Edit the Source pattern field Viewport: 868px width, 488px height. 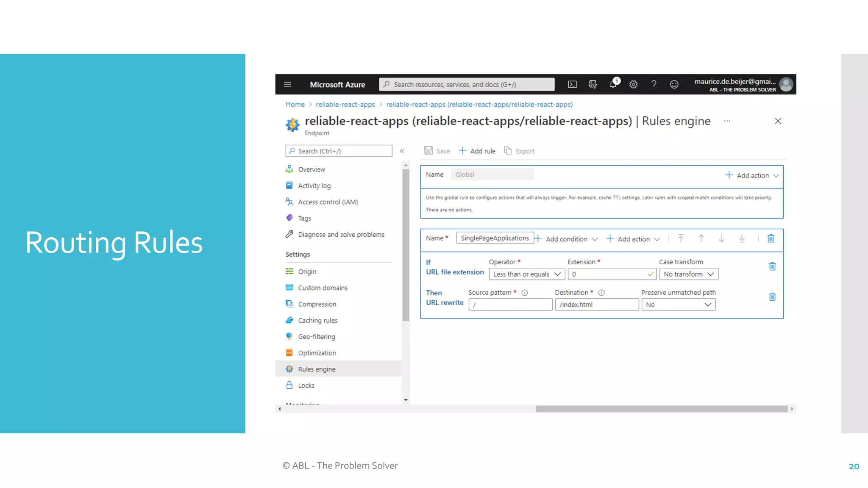(510, 305)
